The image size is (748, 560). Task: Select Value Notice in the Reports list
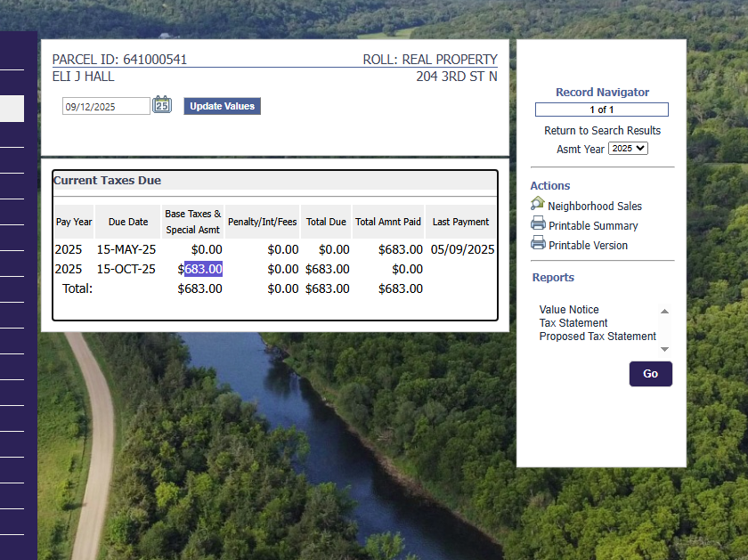tap(569, 310)
